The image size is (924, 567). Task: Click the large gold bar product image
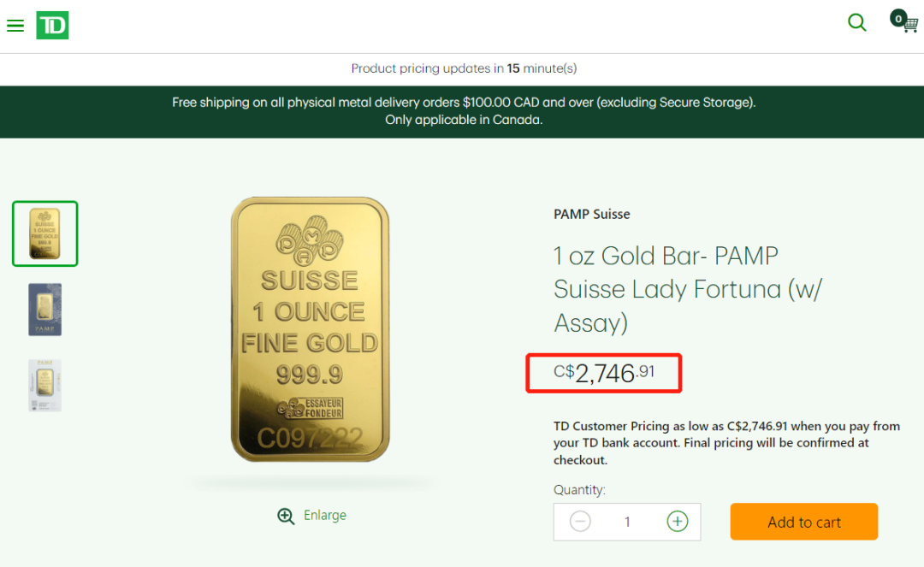310,329
